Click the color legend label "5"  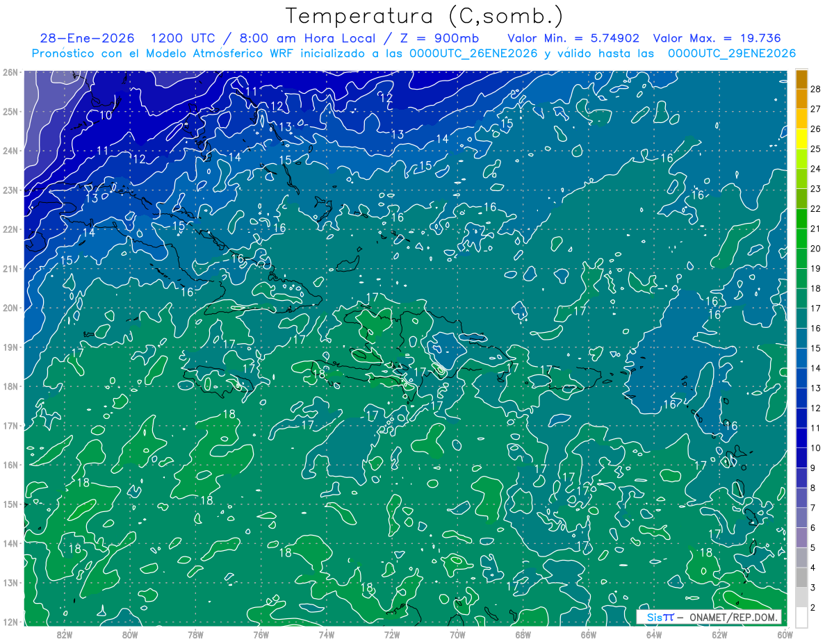click(x=812, y=547)
